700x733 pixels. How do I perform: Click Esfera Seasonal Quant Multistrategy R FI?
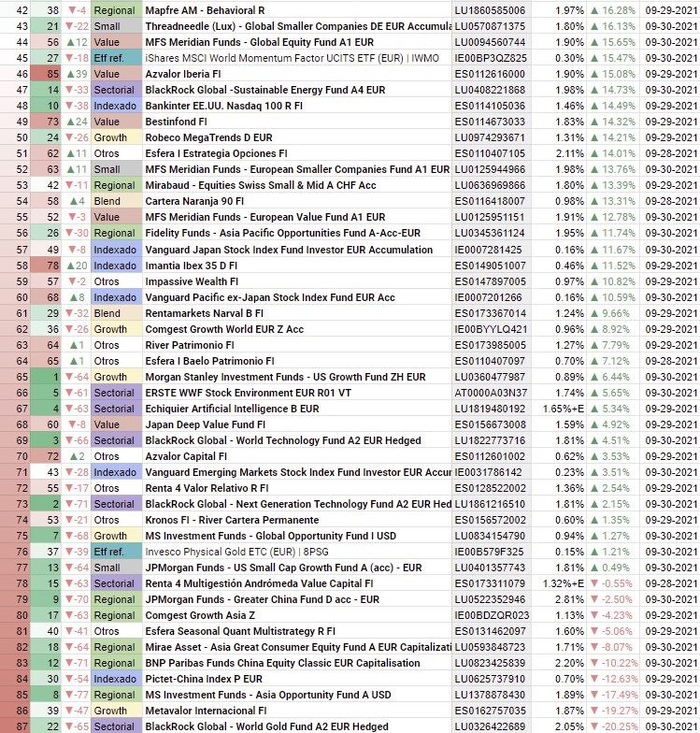[297, 631]
